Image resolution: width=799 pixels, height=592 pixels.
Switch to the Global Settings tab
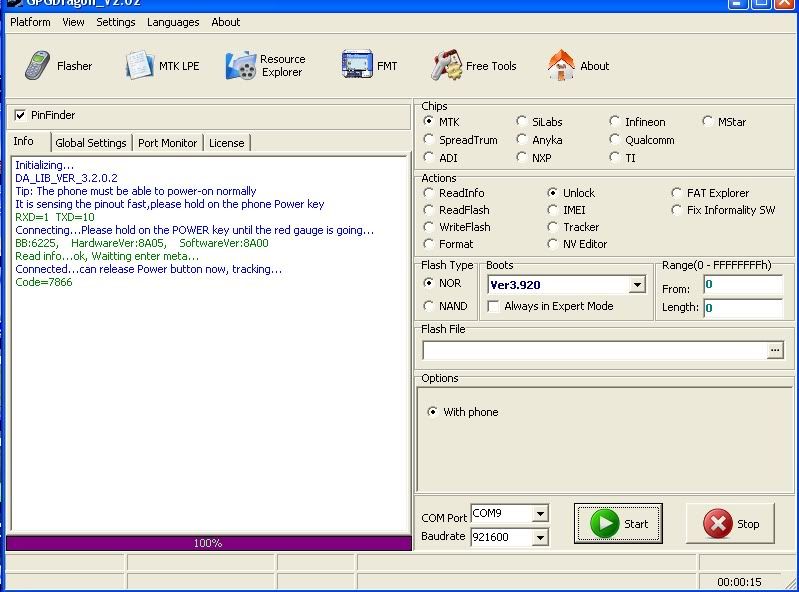pyautogui.click(x=91, y=143)
